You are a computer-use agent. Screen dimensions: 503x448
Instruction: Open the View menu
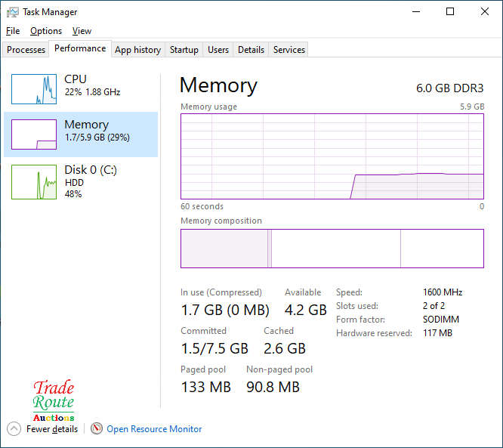pyautogui.click(x=82, y=31)
